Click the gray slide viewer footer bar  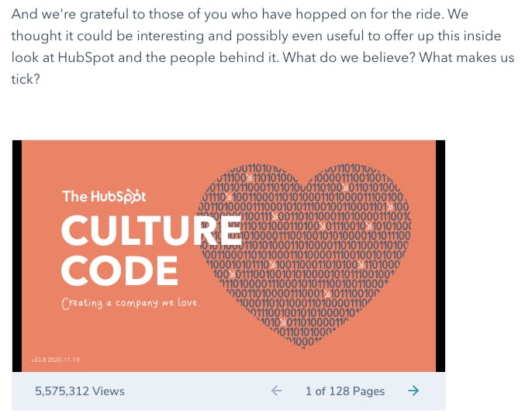point(229,391)
